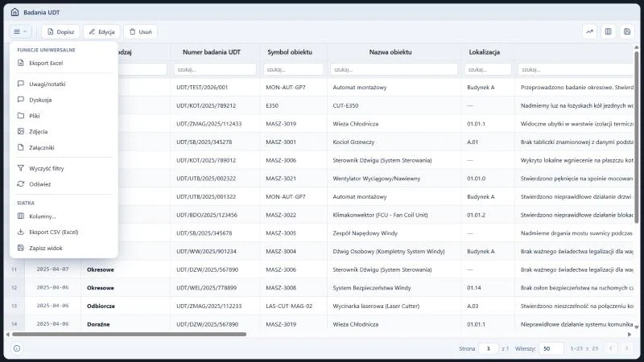The height and width of the screenshot is (362, 644).
Task: Click the CUT-E350 object name
Action: [345, 105]
